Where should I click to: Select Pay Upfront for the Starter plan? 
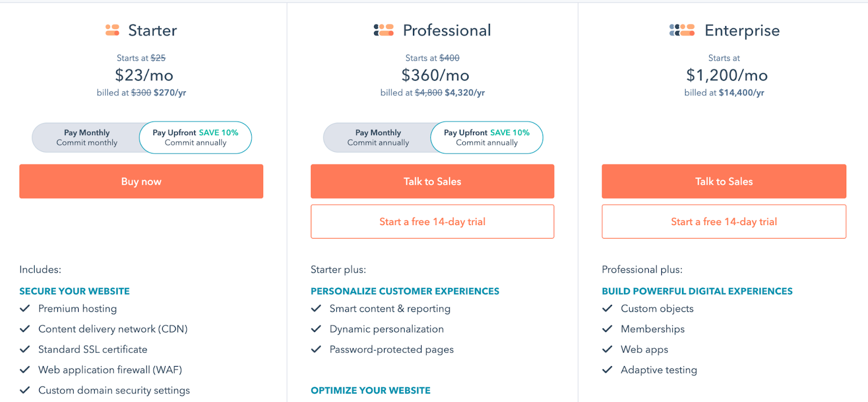click(x=195, y=137)
